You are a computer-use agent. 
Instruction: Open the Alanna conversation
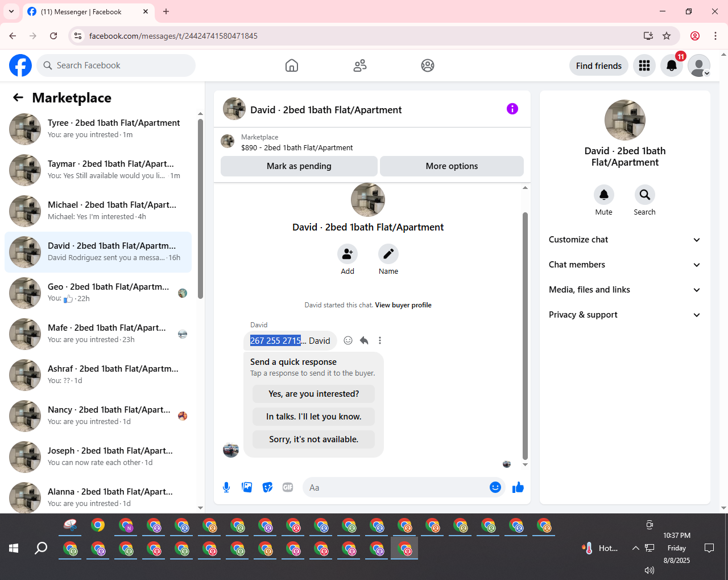(98, 497)
